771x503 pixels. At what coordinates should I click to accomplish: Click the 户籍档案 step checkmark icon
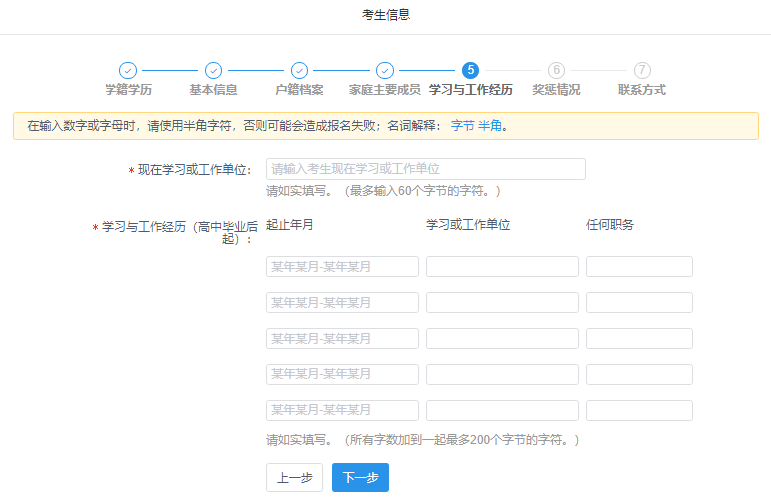pyautogui.click(x=299, y=70)
